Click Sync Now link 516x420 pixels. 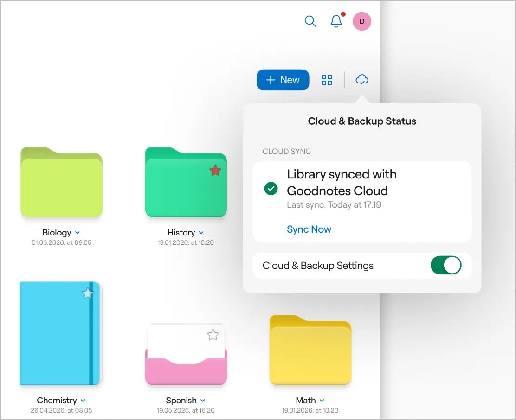pyautogui.click(x=309, y=229)
